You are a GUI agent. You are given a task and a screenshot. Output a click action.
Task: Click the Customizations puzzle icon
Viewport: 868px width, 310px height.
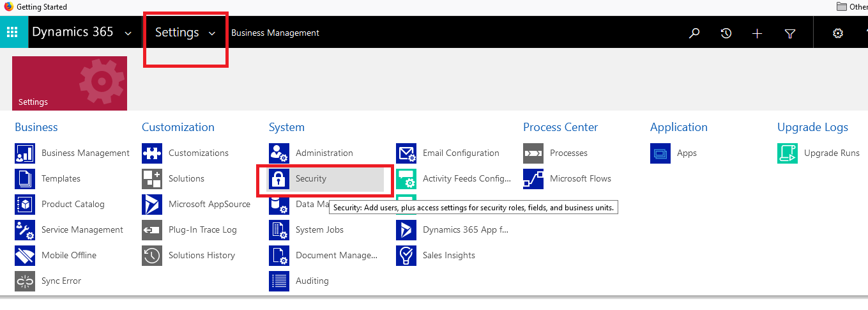(x=152, y=153)
